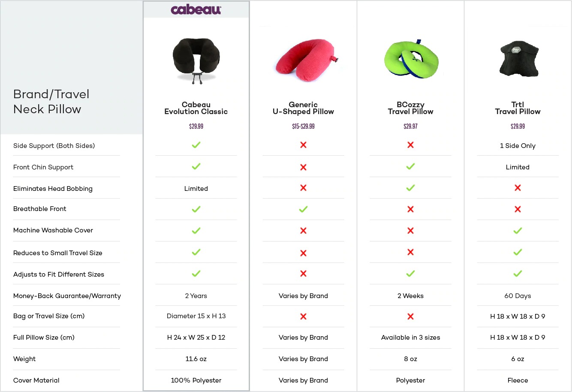
Task: Click the Cabeau Evolution Classic product name
Action: click(196, 108)
